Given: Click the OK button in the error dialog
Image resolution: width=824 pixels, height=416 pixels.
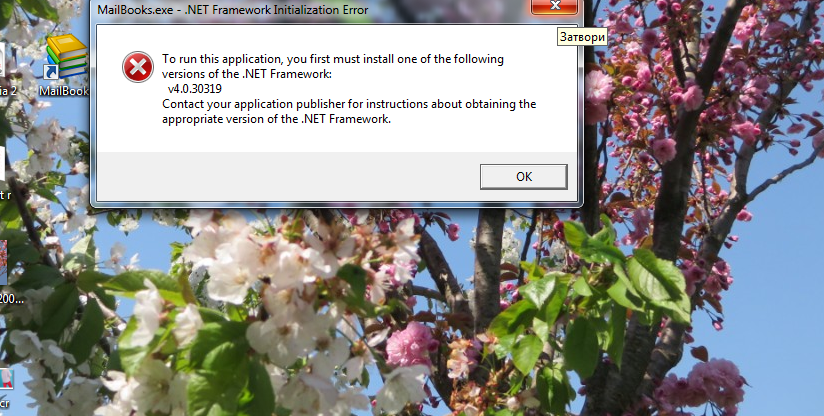Looking at the screenshot, I should click(x=523, y=176).
